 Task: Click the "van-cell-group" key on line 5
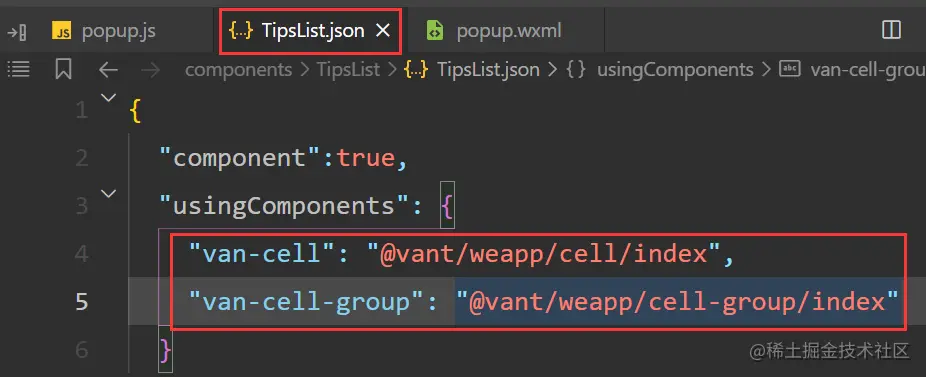click(307, 302)
